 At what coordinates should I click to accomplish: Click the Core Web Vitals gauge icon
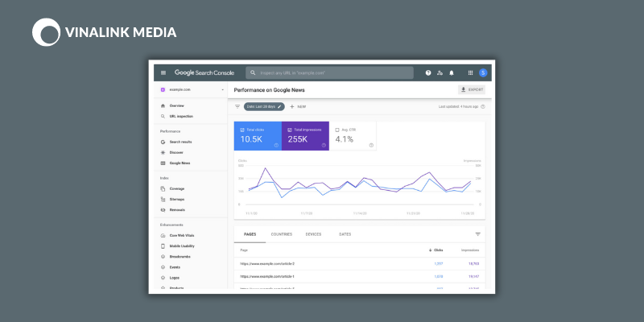[x=163, y=235]
